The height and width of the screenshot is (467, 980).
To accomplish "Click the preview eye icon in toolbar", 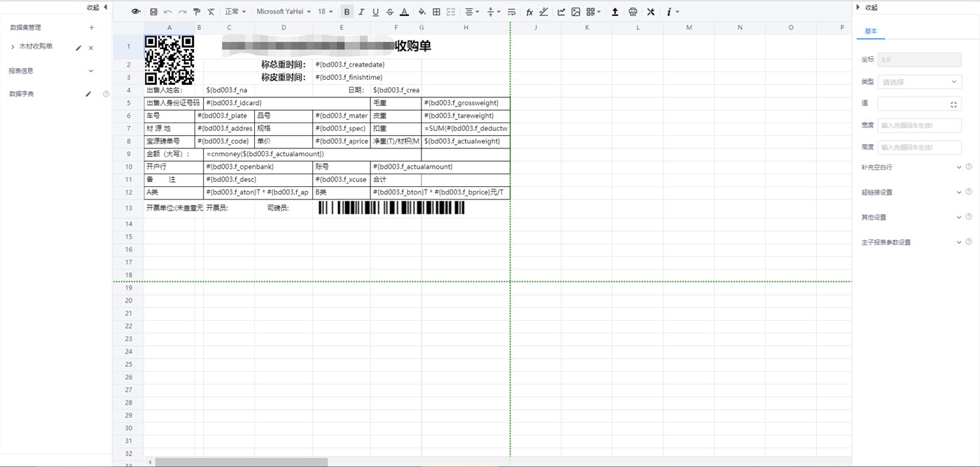I will 136,12.
